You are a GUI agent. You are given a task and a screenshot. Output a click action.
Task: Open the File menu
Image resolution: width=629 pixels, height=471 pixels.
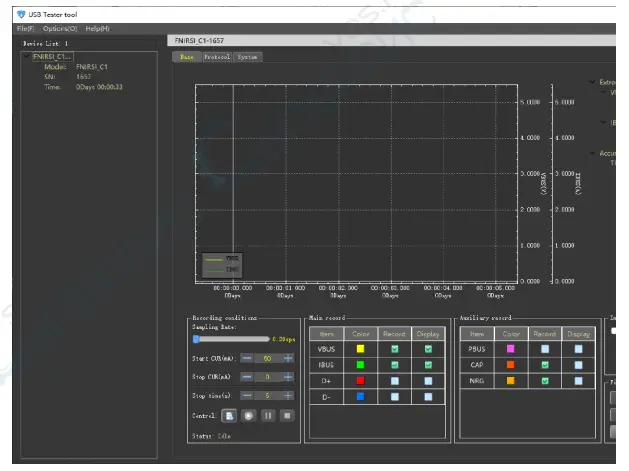coord(25,28)
